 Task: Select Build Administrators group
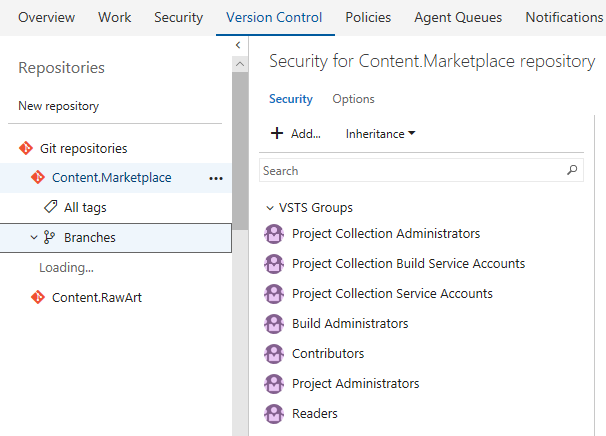(350, 324)
